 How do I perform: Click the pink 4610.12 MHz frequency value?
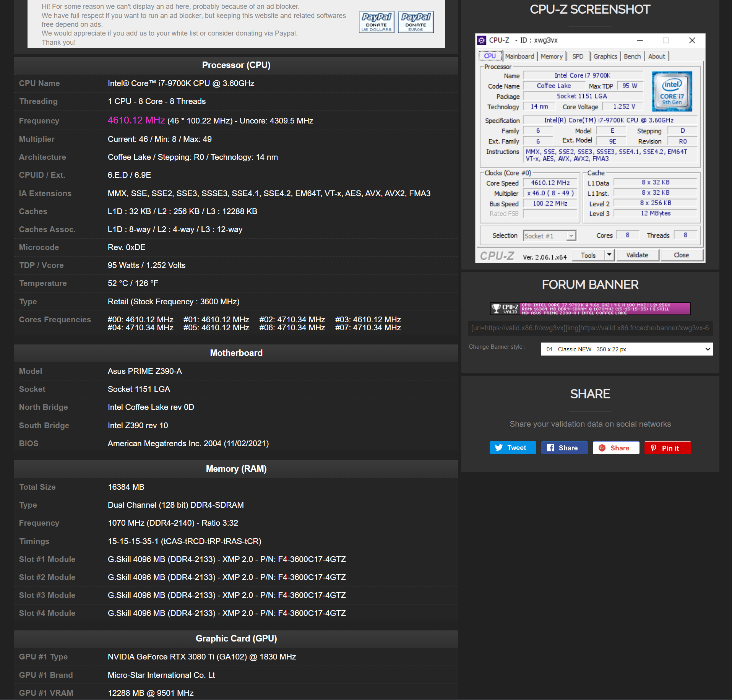tap(136, 120)
